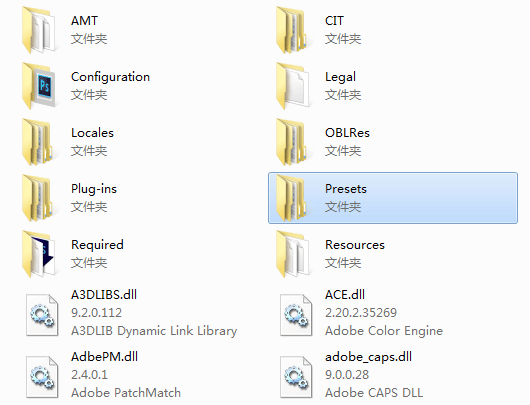
Task: Select the highlighted Presets folder icon
Action: [x=293, y=198]
